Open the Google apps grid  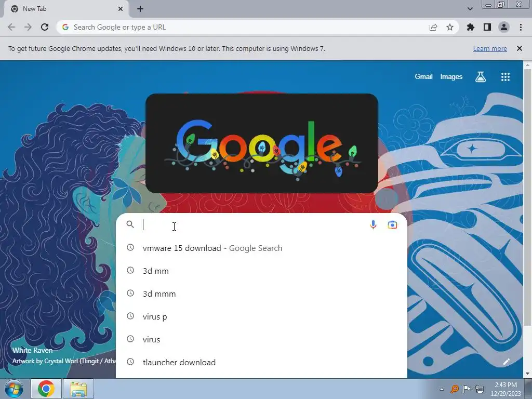(506, 77)
